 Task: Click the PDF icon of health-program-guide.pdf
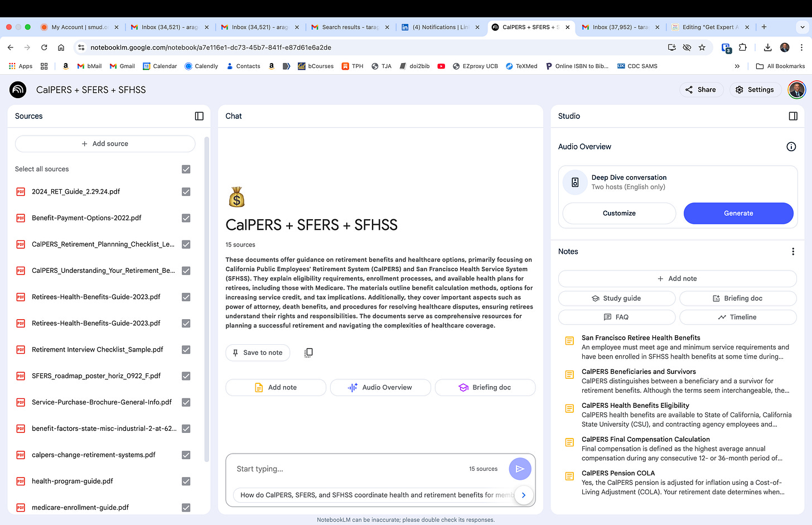pos(21,481)
